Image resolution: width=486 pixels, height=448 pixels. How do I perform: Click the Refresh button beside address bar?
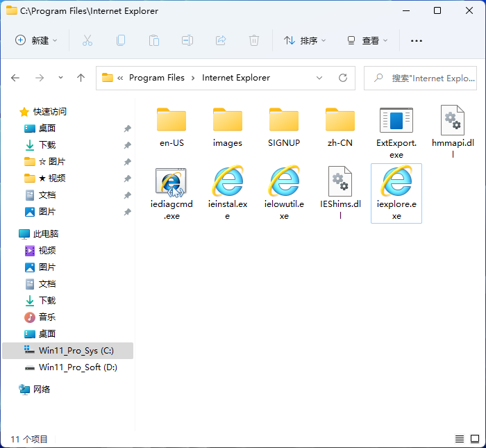pos(343,78)
